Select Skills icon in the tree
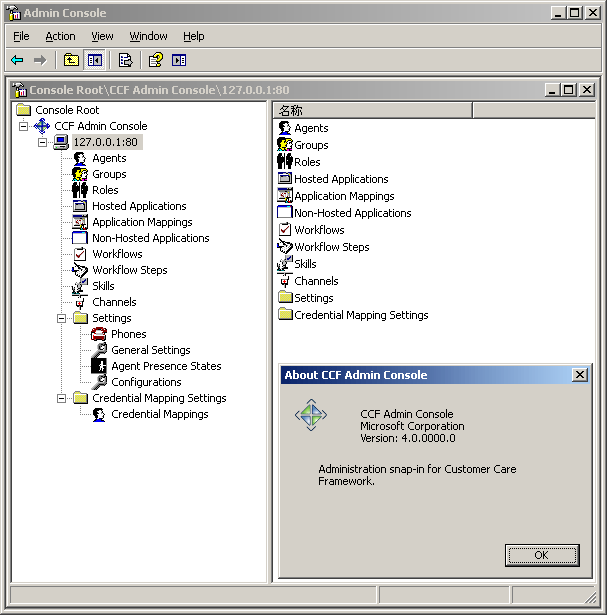Image resolution: width=607 pixels, height=615 pixels. (x=80, y=286)
